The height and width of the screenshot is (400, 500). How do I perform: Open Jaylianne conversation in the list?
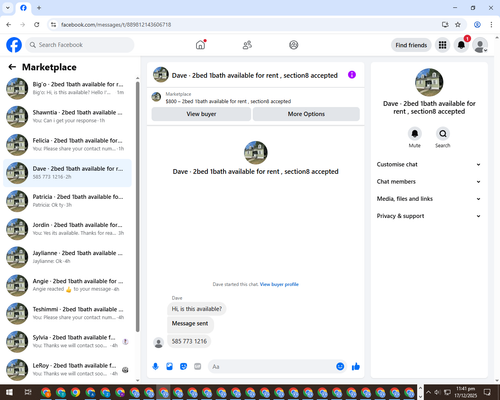click(67, 257)
